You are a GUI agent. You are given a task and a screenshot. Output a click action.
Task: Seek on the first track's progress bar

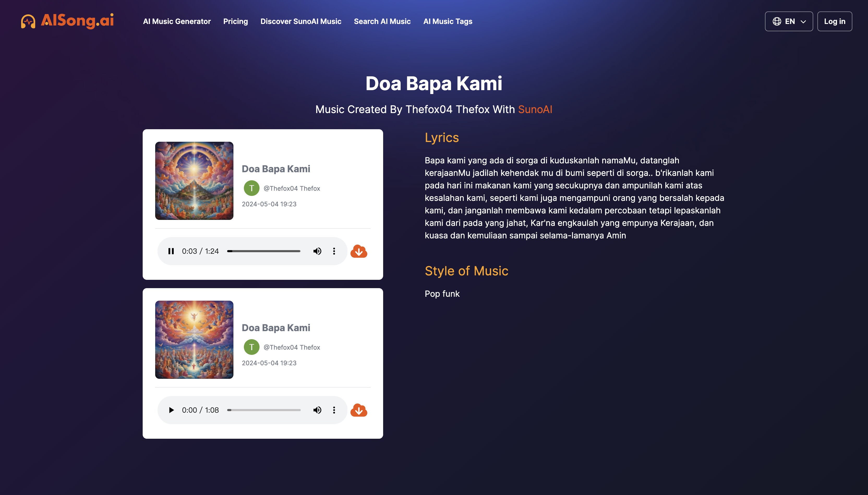264,251
